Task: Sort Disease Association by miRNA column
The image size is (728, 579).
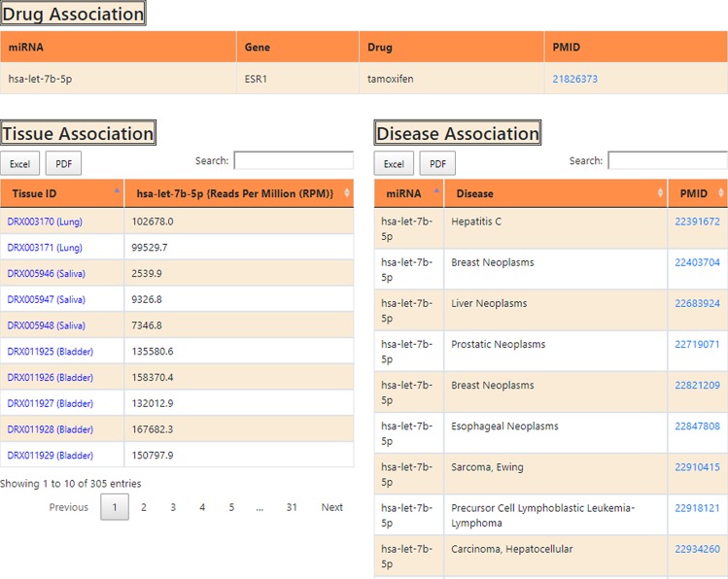Action: (408, 193)
